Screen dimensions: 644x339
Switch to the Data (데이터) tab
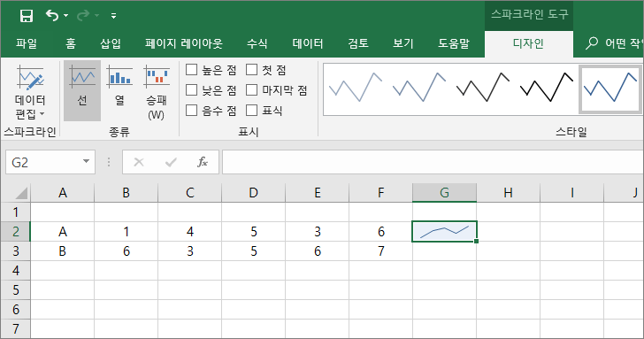pyautogui.click(x=308, y=43)
